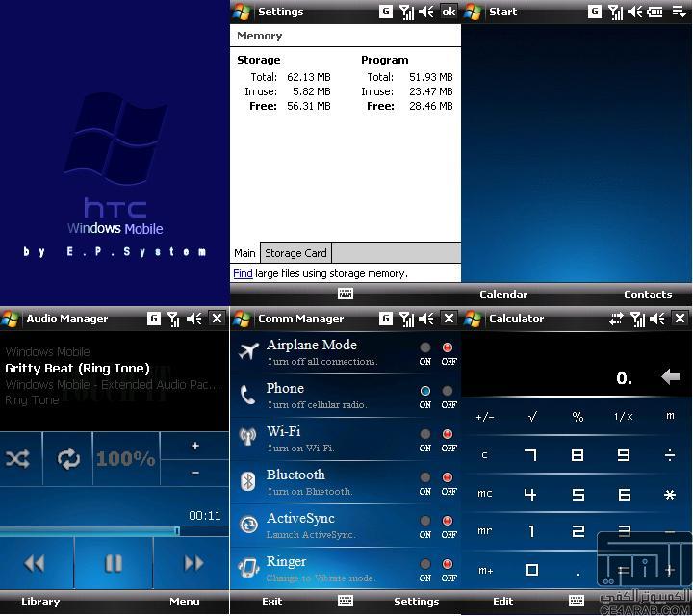Click backspace arrow in Calculator
693x616 pixels.
[671, 377]
